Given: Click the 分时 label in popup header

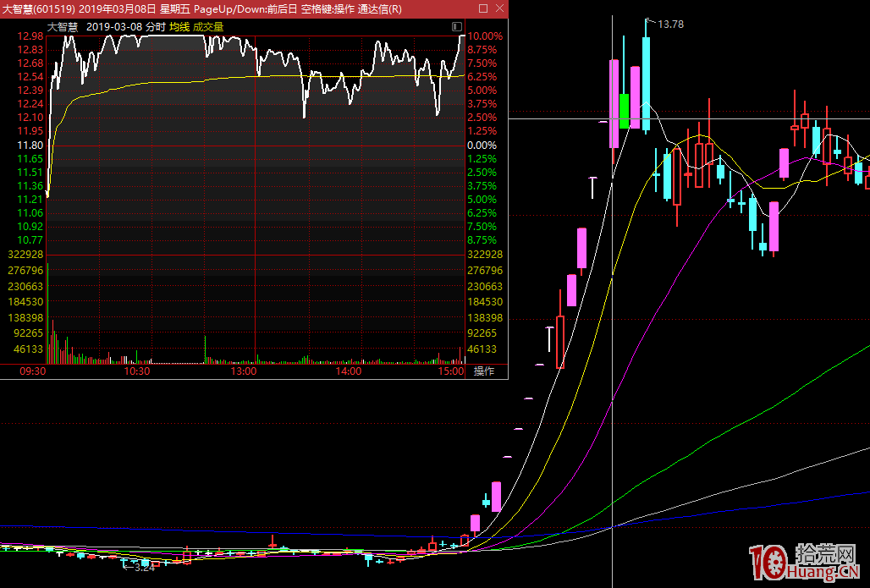Looking at the screenshot, I should click(x=156, y=27).
